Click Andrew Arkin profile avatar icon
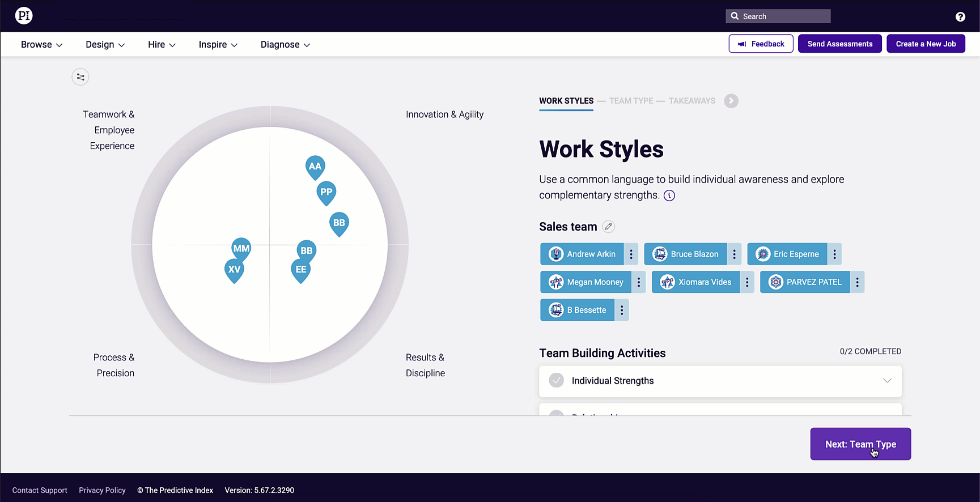The width and height of the screenshot is (980, 502). (556, 254)
